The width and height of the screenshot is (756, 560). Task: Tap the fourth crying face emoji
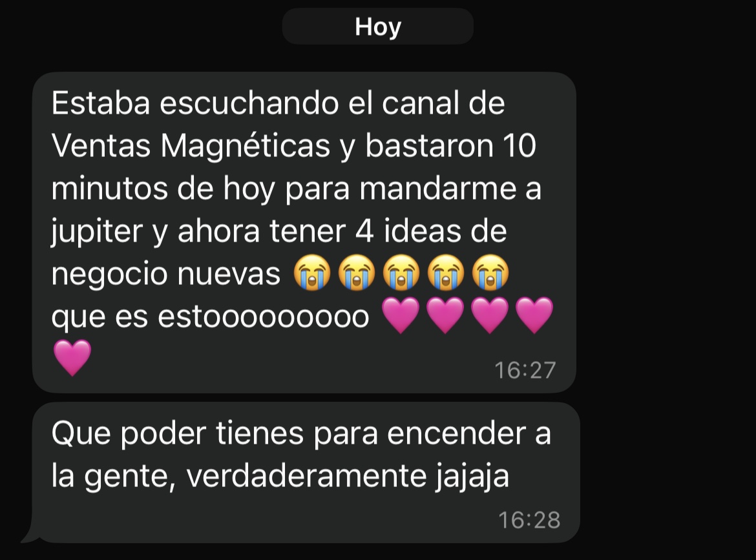coord(445,273)
